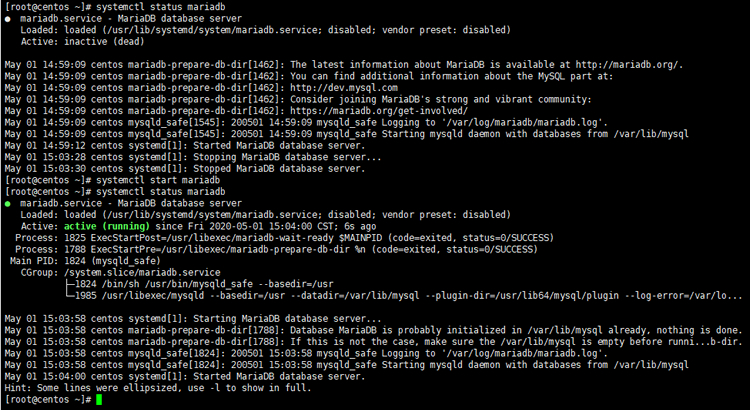Click the tree branch before PID 1985
The height and width of the screenshot is (410, 750).
[x=70, y=296]
